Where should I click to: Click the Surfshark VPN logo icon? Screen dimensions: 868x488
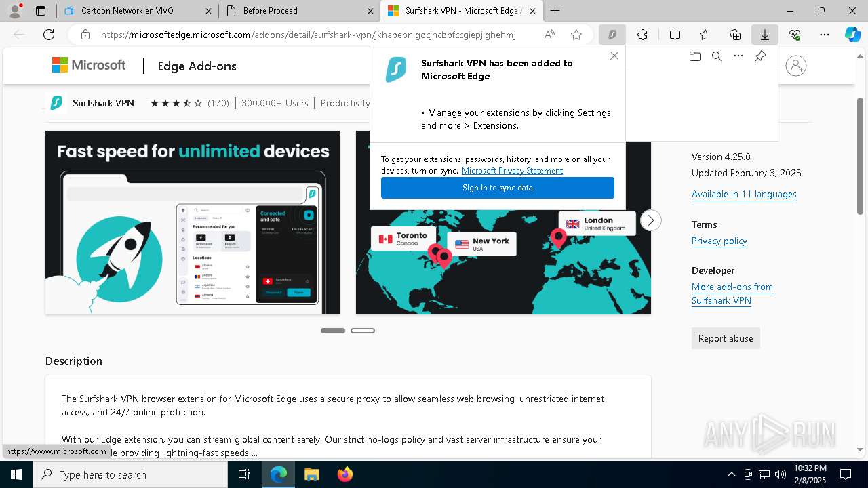[57, 103]
